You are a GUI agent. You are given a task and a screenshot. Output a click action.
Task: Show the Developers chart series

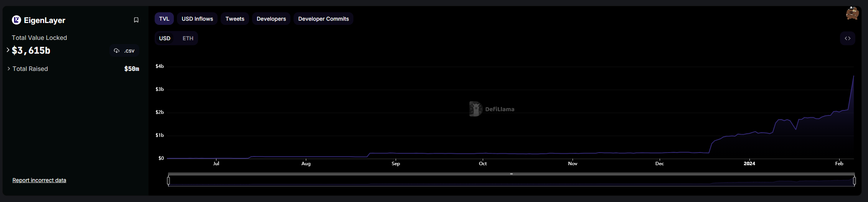271,19
